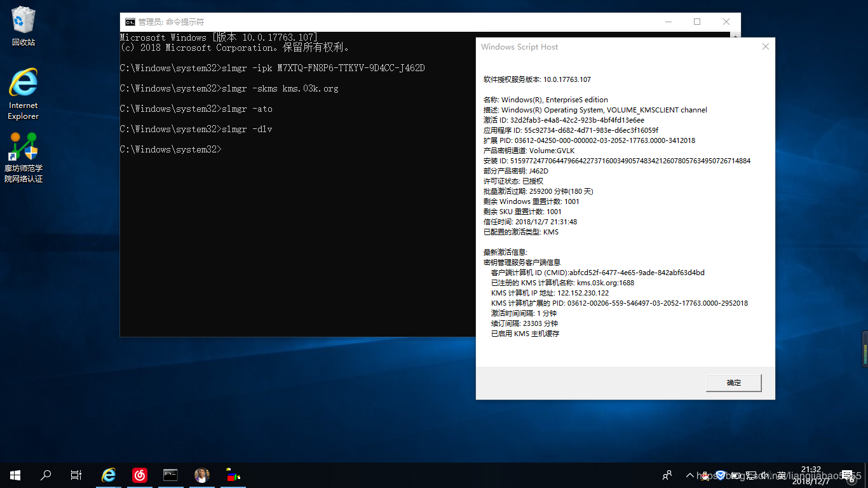Screen dimensions: 868x488
Task: Maximize the Command Prompt window
Action: coord(697,22)
